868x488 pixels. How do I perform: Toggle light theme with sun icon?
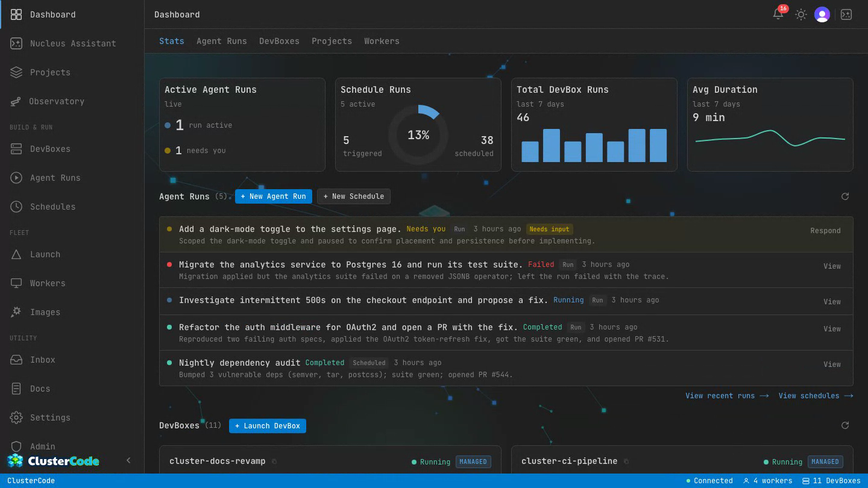[800, 14]
